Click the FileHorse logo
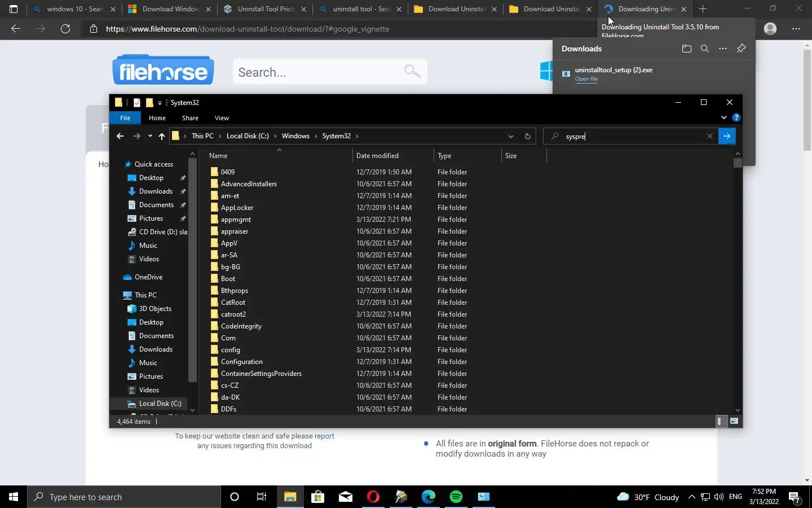The height and width of the screenshot is (508, 812). click(163, 70)
